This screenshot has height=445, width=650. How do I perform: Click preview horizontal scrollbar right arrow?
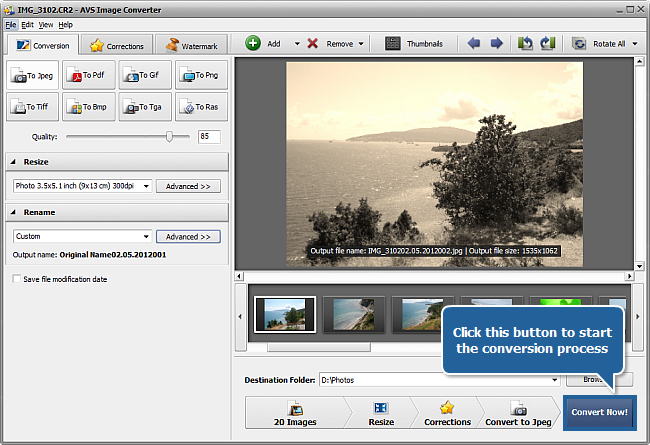[629, 276]
